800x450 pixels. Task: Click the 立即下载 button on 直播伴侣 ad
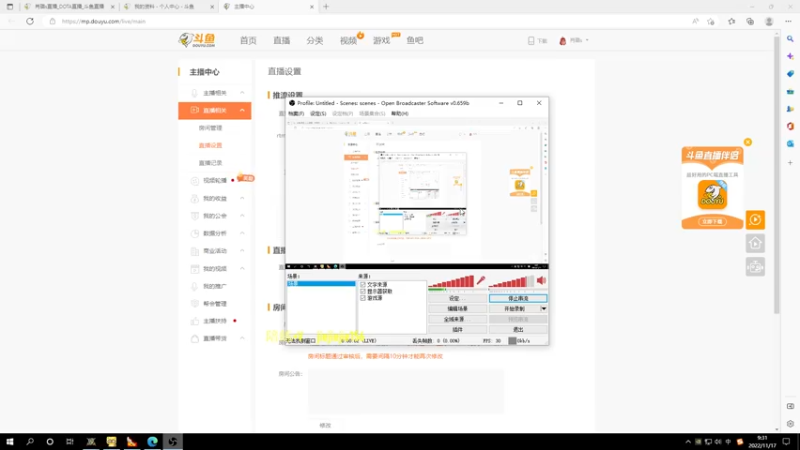point(712,221)
